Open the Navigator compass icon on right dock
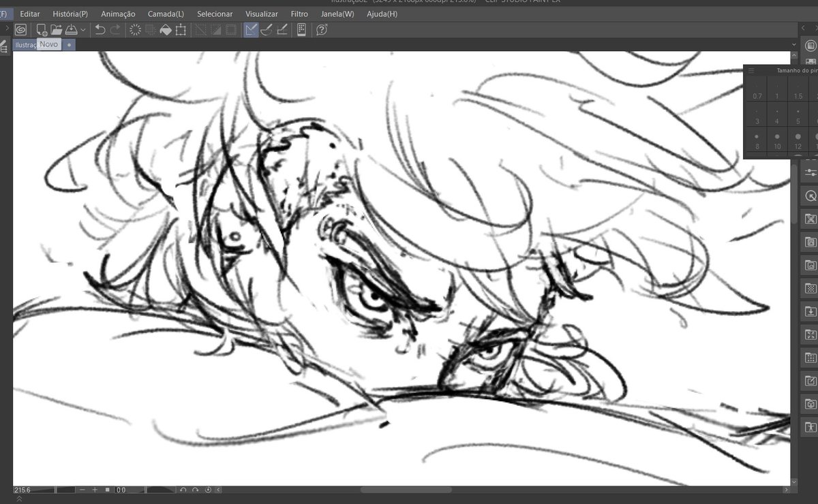Image resolution: width=818 pixels, height=504 pixels. 810,196
